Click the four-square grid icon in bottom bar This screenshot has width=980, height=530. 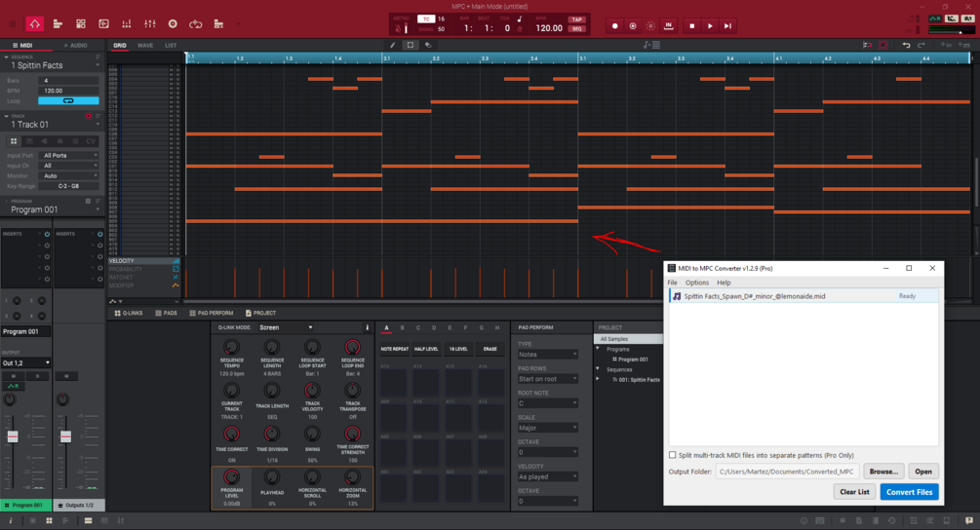[49, 520]
